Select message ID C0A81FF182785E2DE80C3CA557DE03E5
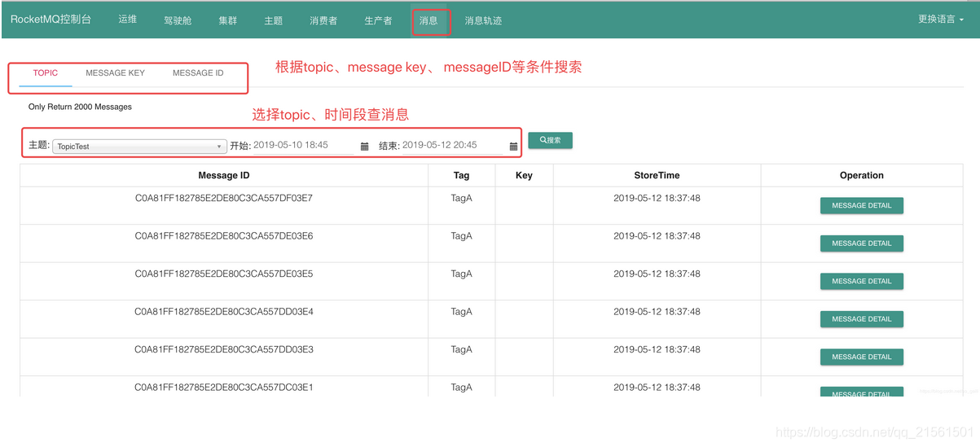 pos(224,274)
